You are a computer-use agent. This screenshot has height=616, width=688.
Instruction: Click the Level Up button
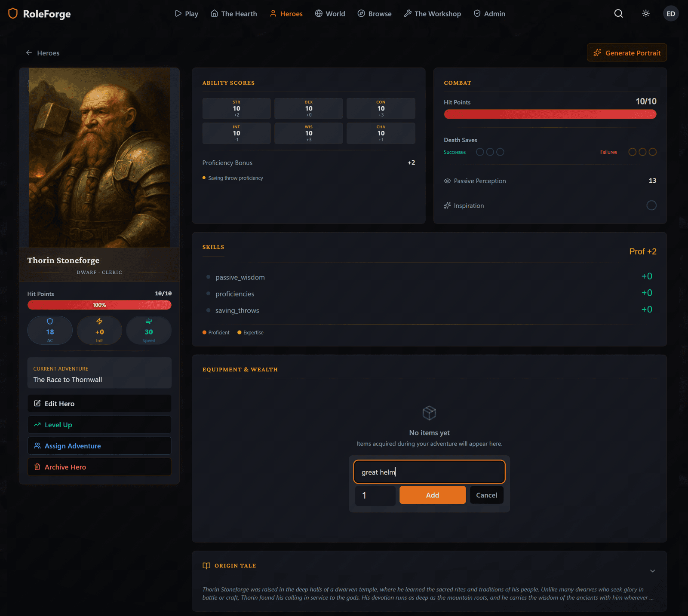[99, 424]
